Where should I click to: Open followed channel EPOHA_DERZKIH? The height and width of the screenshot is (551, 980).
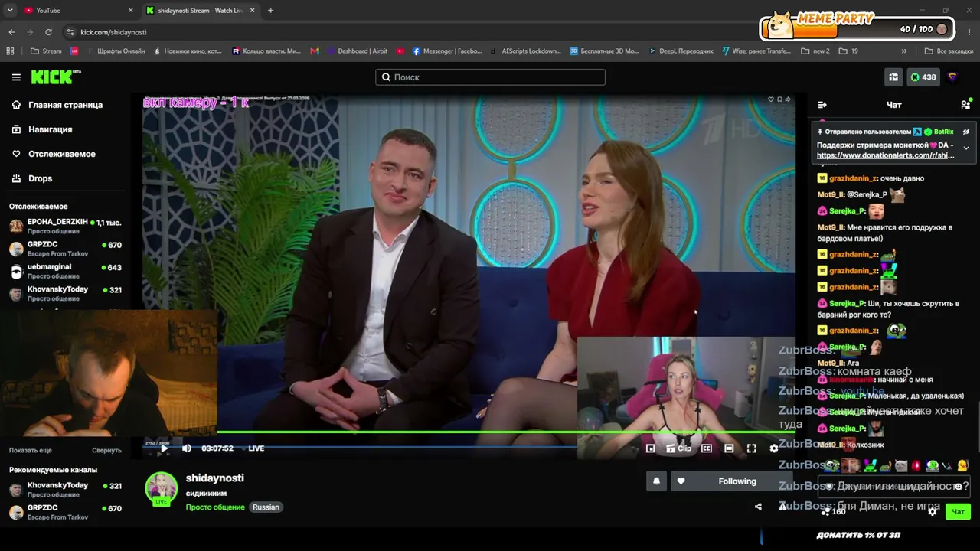[x=65, y=226]
